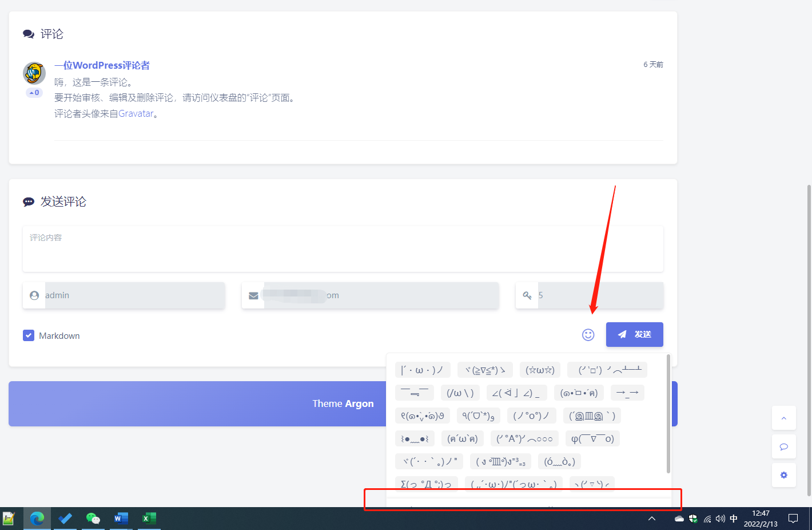This screenshot has height=530, width=812.
Task: Open the Gravatar link
Action: tap(136, 113)
